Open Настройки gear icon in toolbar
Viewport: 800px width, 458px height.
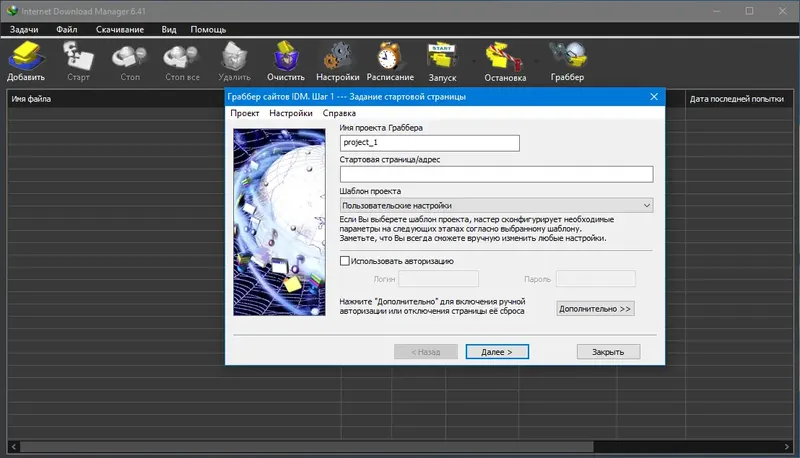coord(337,61)
